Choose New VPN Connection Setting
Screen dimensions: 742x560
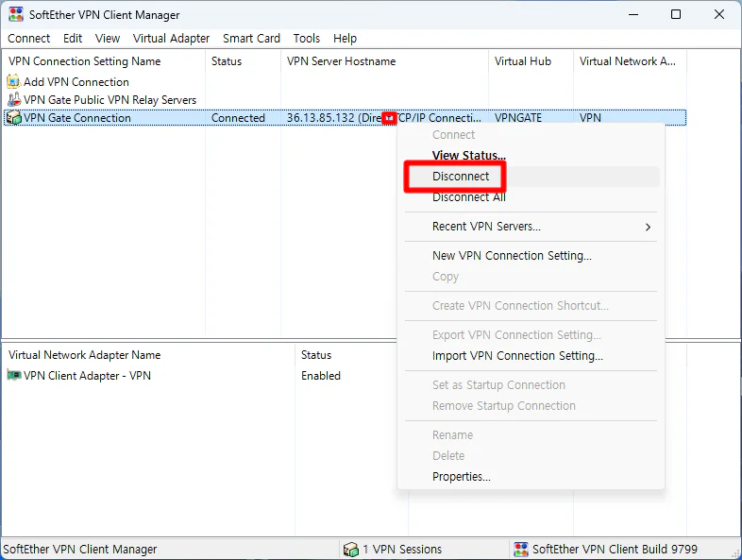point(512,256)
